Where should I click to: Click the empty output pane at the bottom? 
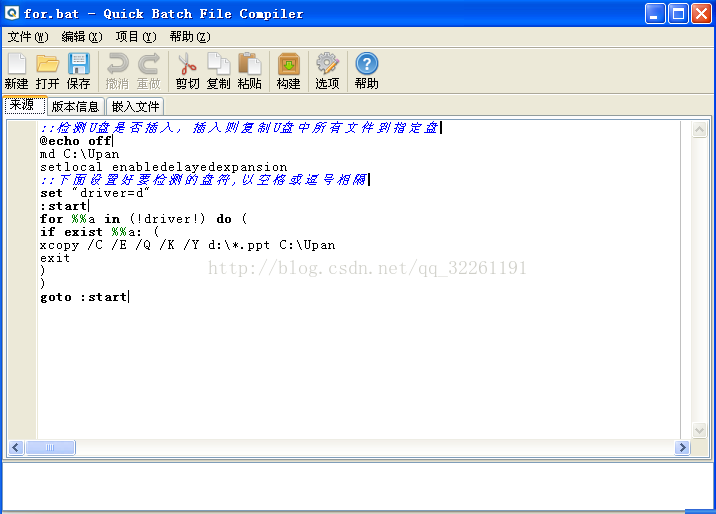pos(358,487)
